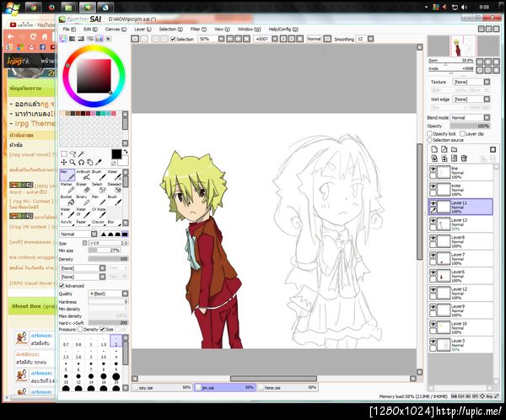The image size is (506, 420).
Task: Uncheck the Advanced settings checkbox
Action: [x=62, y=286]
